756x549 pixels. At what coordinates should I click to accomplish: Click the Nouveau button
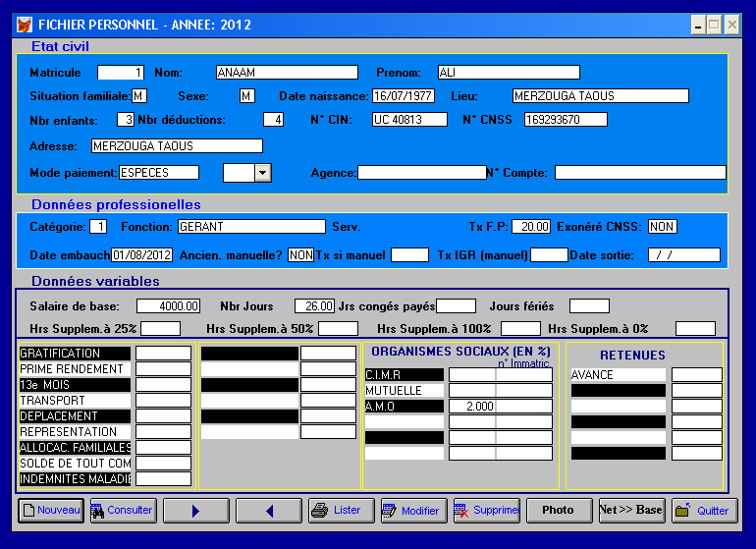[x=51, y=511]
